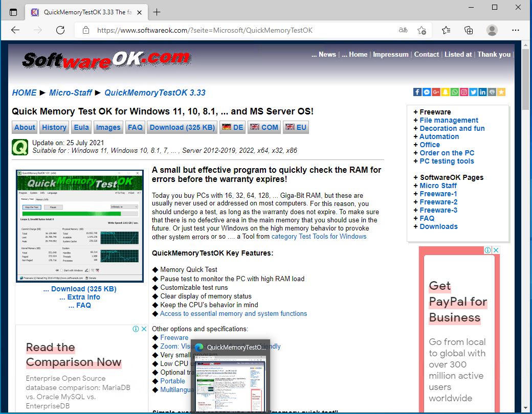The image size is (532, 414).
Task: Open browser Settings and more menu
Action: pos(516,30)
